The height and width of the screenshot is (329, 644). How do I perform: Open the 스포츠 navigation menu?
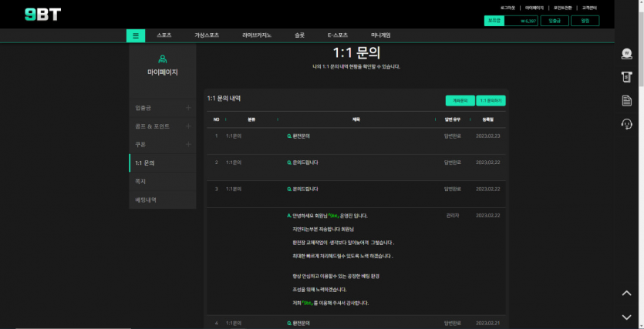[x=164, y=35]
